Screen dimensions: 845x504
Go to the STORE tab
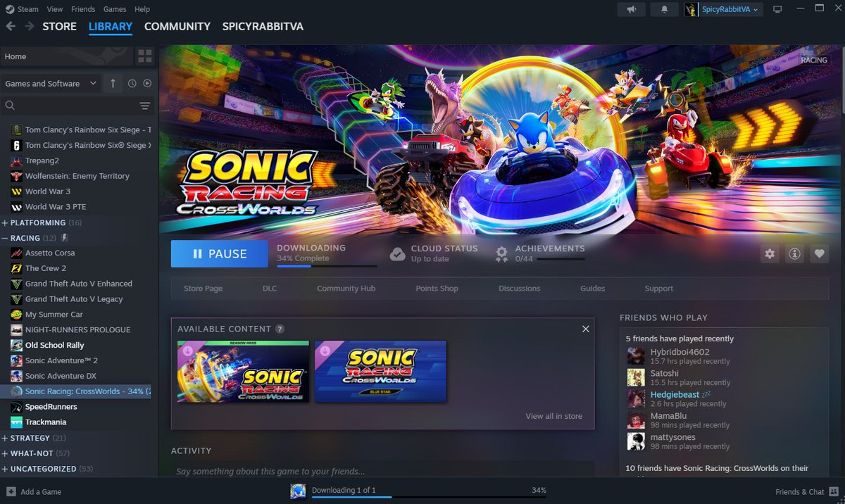tap(59, 26)
